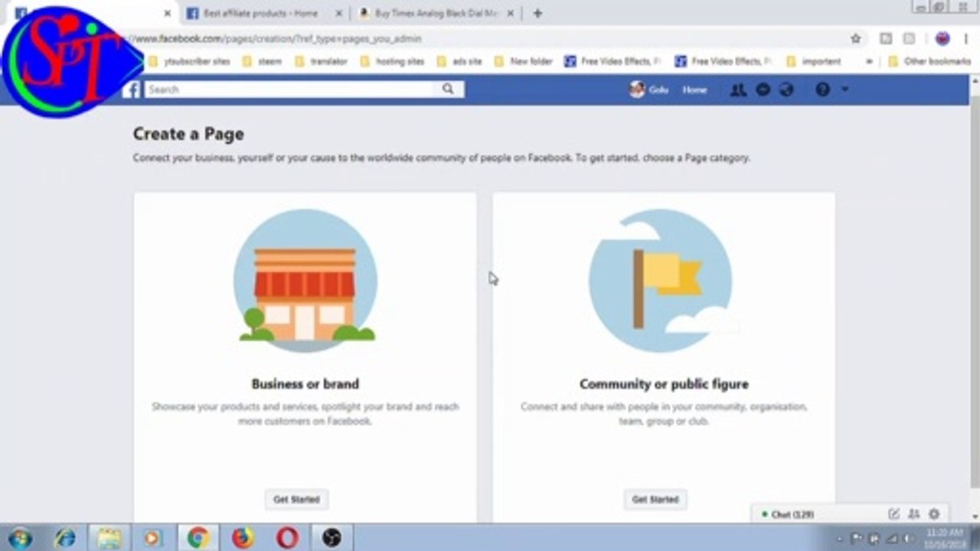Open importent bookmark folder
The width and height of the screenshot is (980, 551).
pos(813,61)
